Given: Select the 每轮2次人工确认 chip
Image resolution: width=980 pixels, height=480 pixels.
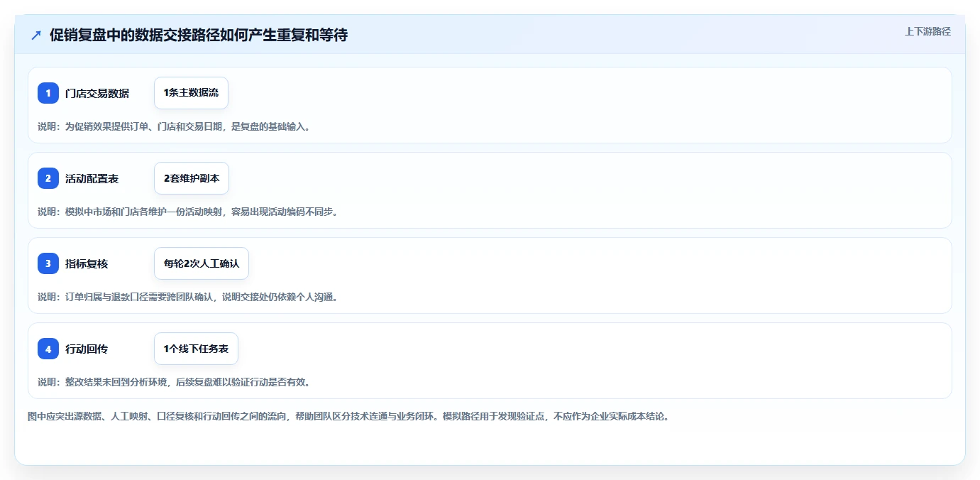Looking at the screenshot, I should [x=202, y=263].
